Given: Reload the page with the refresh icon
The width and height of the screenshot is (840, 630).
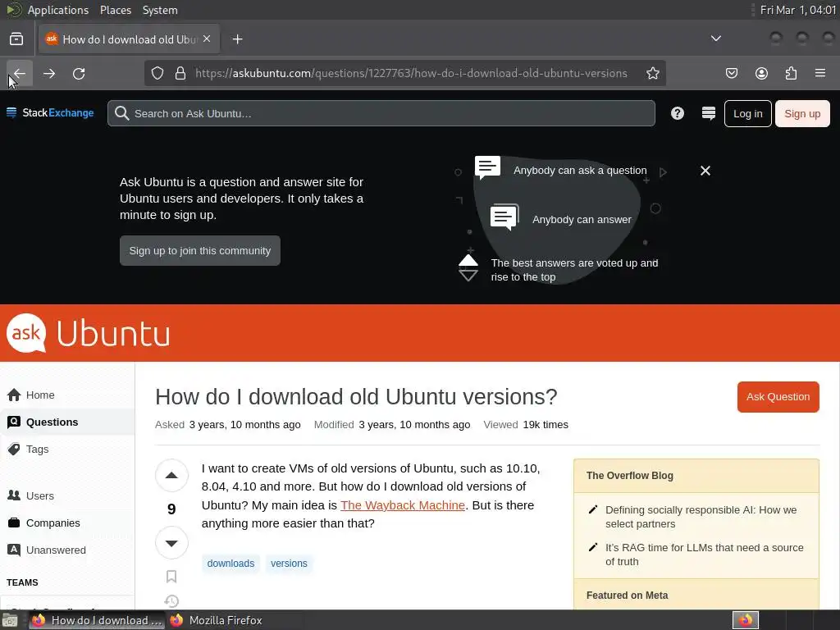Looking at the screenshot, I should [x=79, y=73].
